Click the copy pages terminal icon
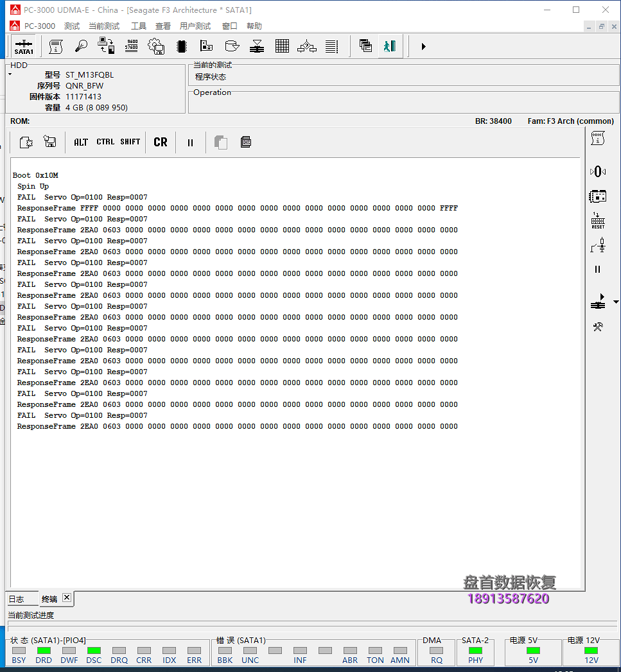Screen dimensions: 621x672 (x=220, y=142)
